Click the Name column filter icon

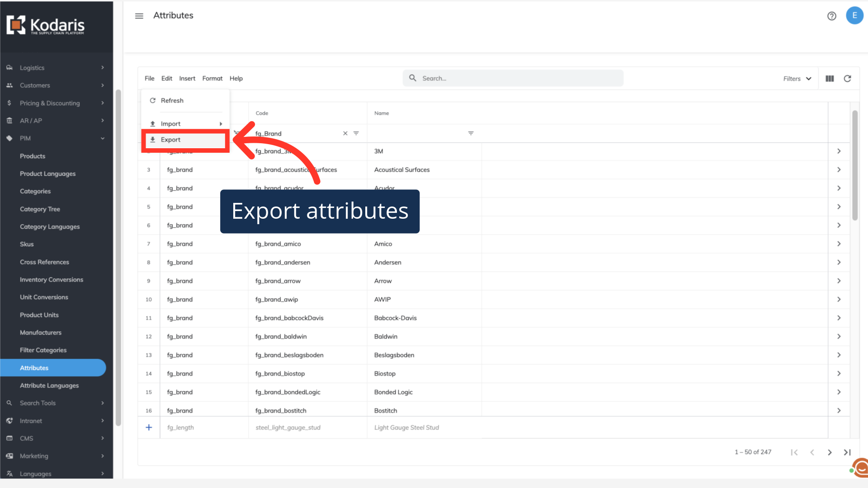[x=471, y=133]
